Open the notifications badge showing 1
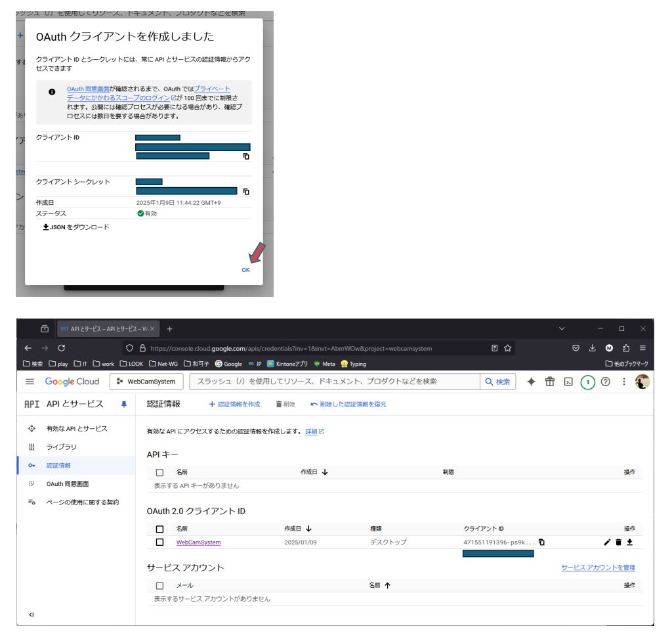 click(x=587, y=382)
